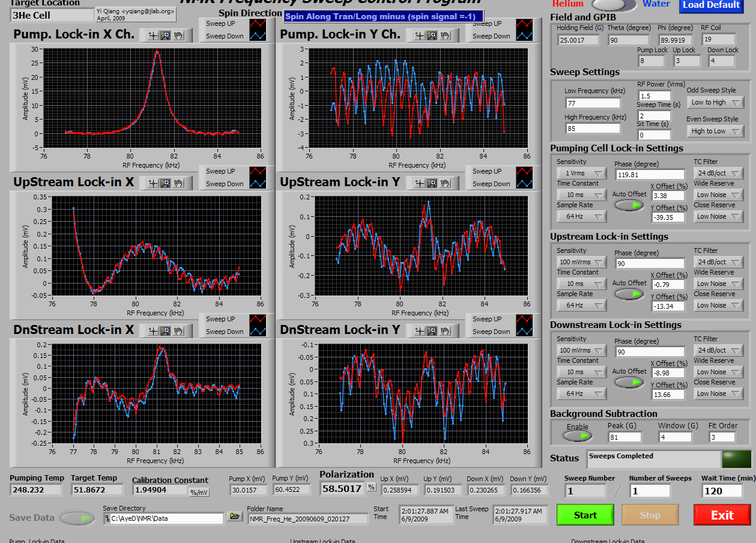Image resolution: width=756 pixels, height=543 pixels.
Task: Select zoom tool on Pump. Lock-in X graph
Action: [166, 35]
